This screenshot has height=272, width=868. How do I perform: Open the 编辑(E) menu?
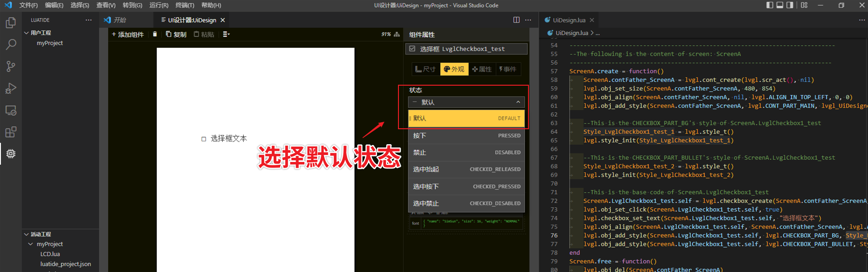pos(54,5)
